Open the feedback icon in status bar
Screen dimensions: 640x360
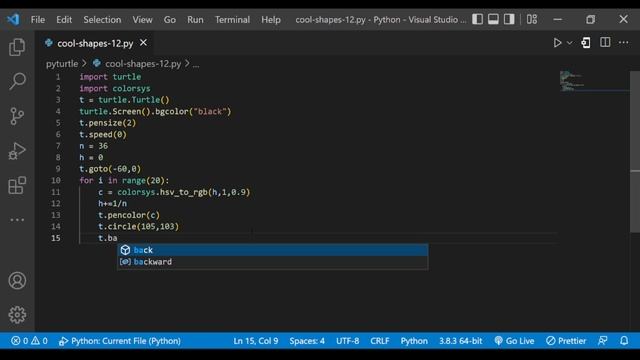603,341
